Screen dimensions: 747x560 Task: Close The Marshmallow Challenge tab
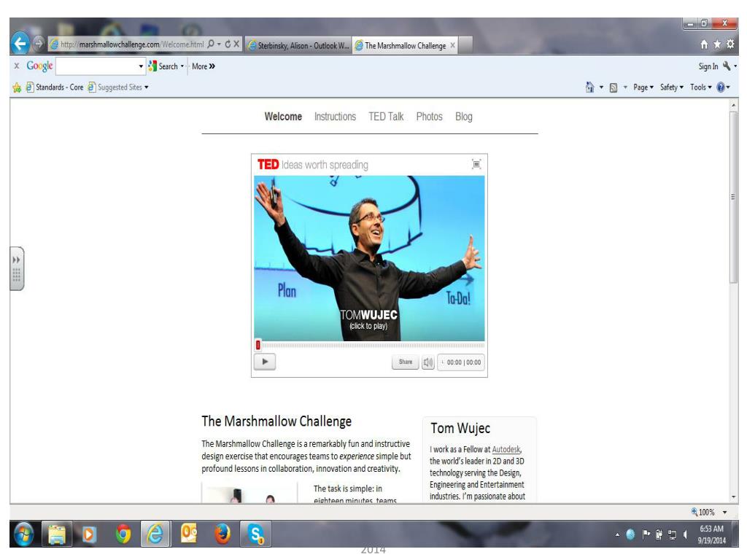tap(452, 45)
